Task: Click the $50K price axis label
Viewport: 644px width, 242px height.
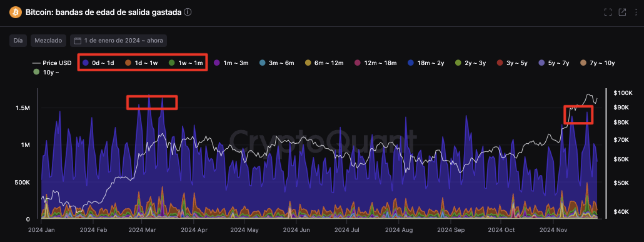Action: pos(621,183)
